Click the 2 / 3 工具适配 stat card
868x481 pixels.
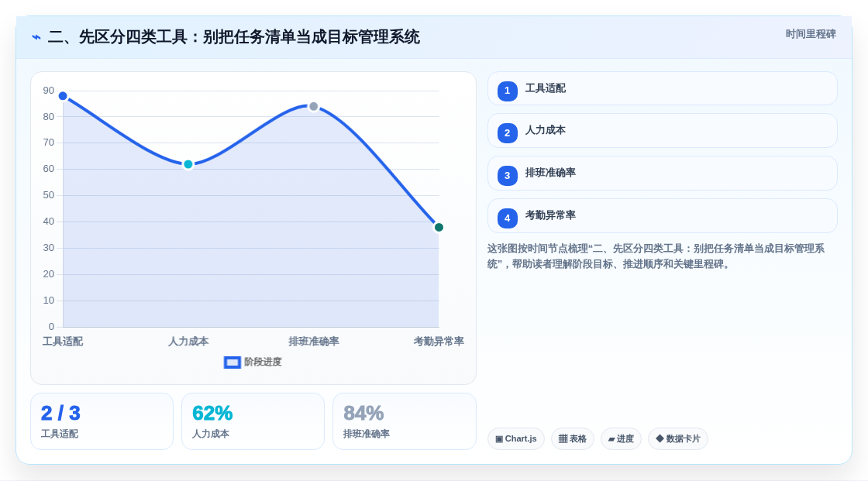click(x=102, y=422)
